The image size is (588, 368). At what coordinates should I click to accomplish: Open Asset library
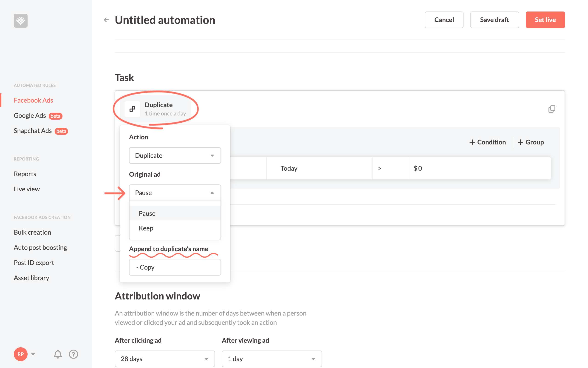pos(31,278)
